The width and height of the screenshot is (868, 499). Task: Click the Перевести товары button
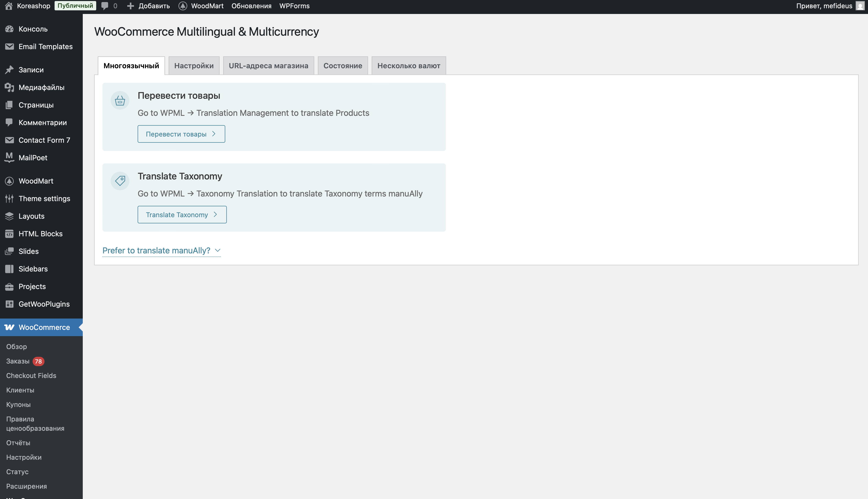tap(181, 134)
